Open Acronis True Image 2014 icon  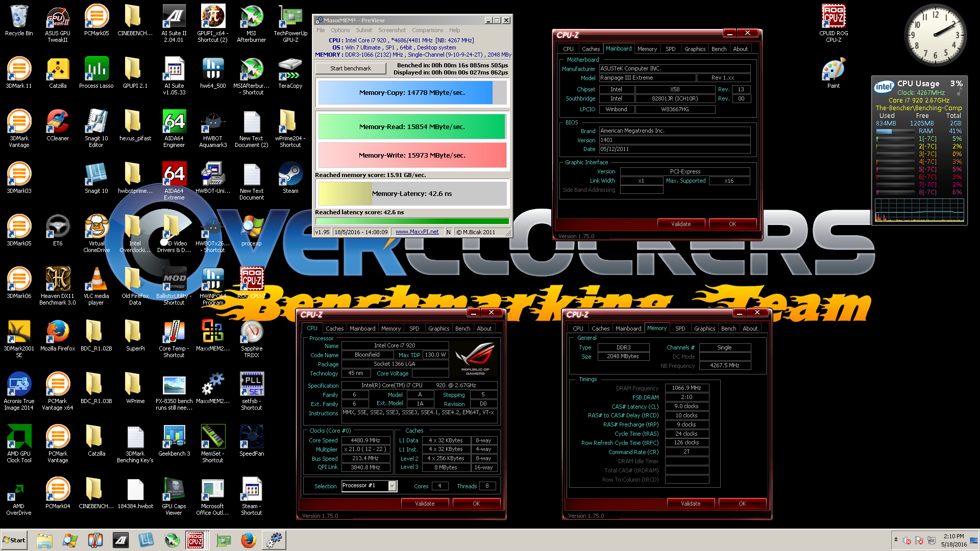[19, 391]
